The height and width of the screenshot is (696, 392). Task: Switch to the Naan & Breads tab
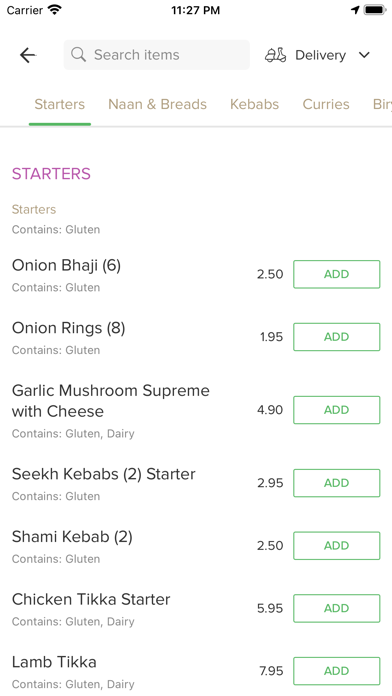coord(158,104)
